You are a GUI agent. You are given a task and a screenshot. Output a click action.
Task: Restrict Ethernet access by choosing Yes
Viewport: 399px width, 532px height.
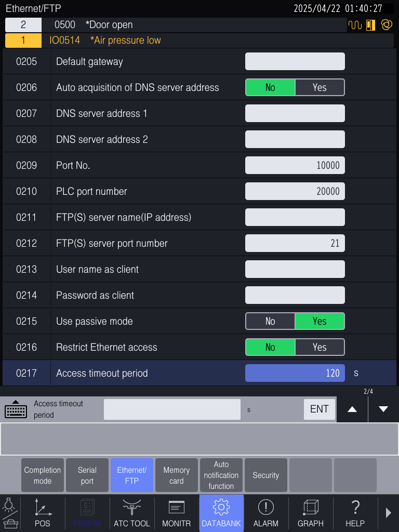click(319, 347)
